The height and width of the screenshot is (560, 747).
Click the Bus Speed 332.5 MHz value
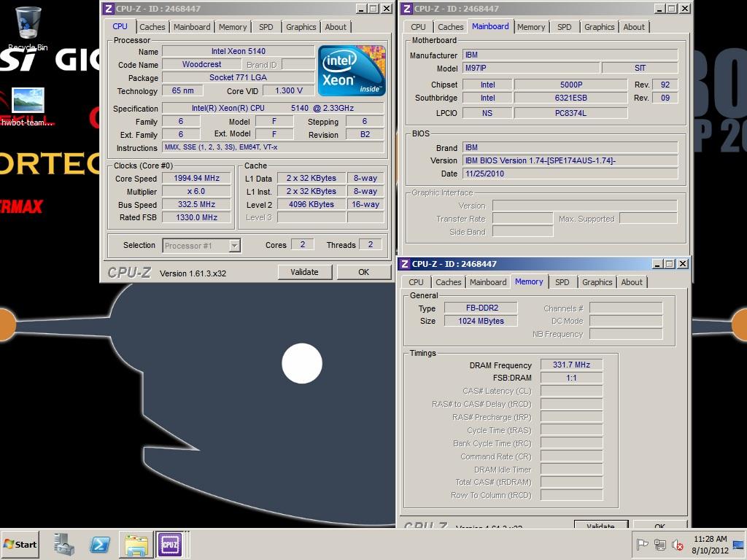[196, 204]
